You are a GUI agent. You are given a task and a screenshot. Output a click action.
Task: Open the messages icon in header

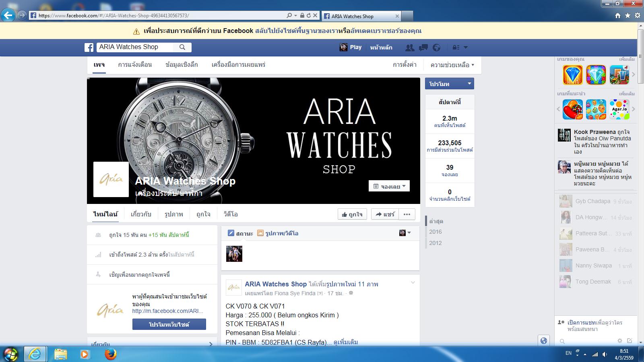[423, 47]
